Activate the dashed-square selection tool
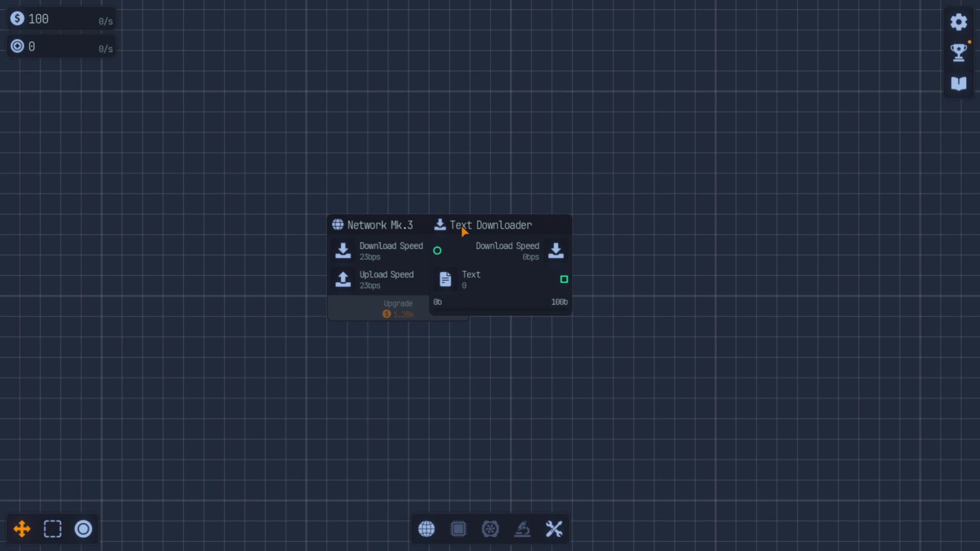The height and width of the screenshot is (551, 980). click(53, 529)
